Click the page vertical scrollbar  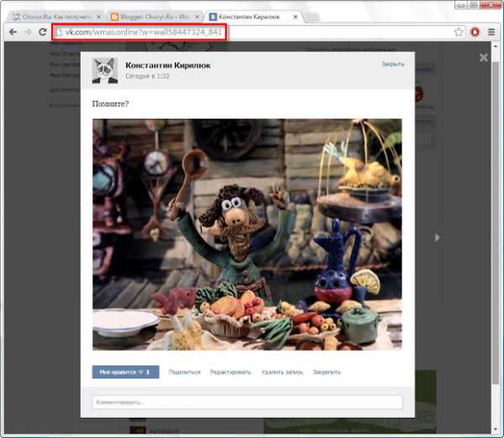click(x=495, y=222)
